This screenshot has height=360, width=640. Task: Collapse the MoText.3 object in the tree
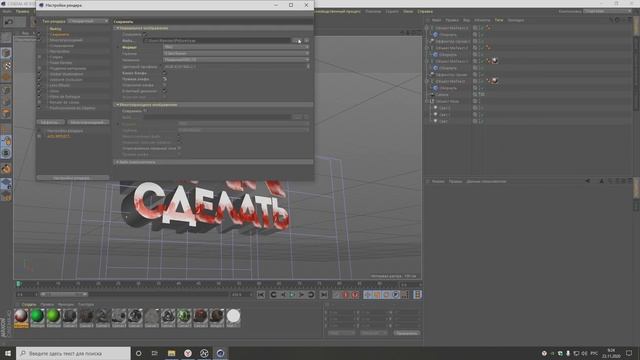click(427, 28)
